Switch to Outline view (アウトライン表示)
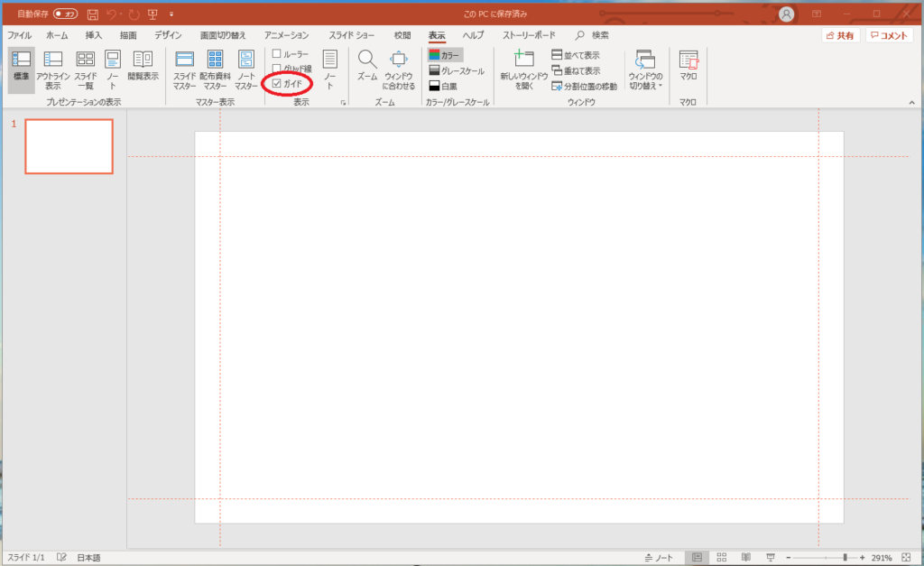This screenshot has height=566, width=924. pyautogui.click(x=53, y=69)
